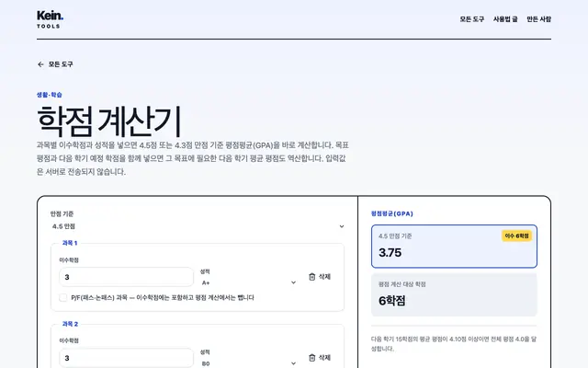Screen dimensions: 588x368
Task: Click the 삭제 text in 과목 1
Action: point(324,277)
